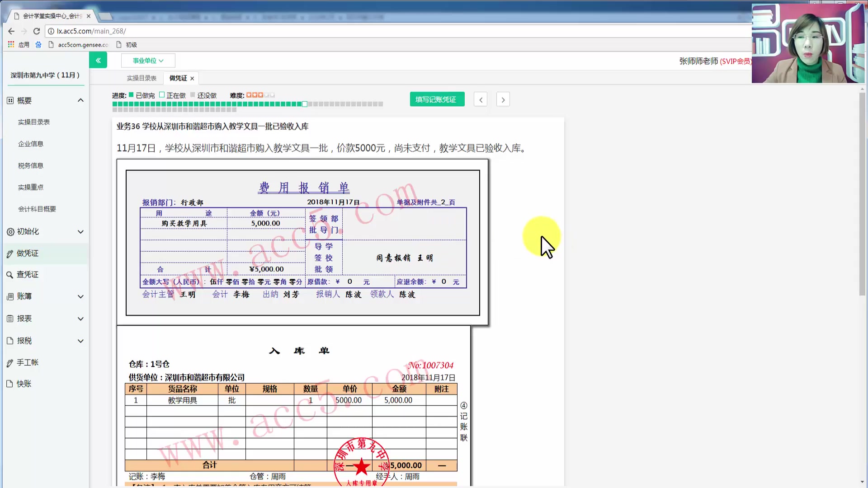
Task: Go to previous task with left arrow
Action: 481,100
